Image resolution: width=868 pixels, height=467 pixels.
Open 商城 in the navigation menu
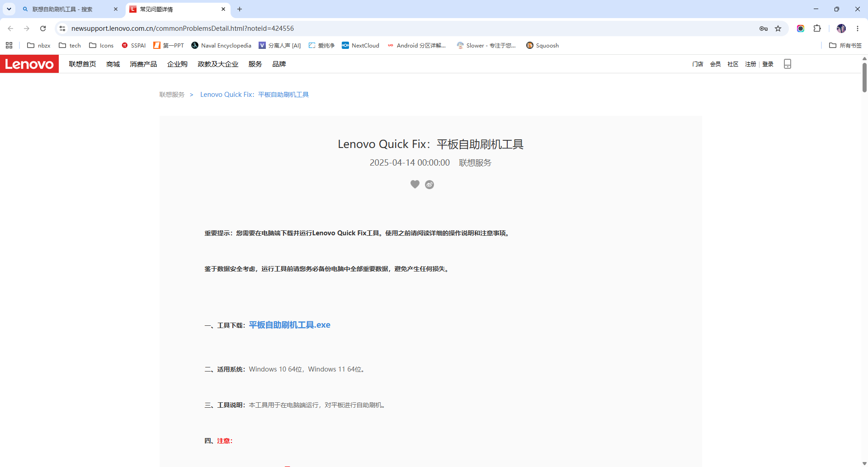113,64
